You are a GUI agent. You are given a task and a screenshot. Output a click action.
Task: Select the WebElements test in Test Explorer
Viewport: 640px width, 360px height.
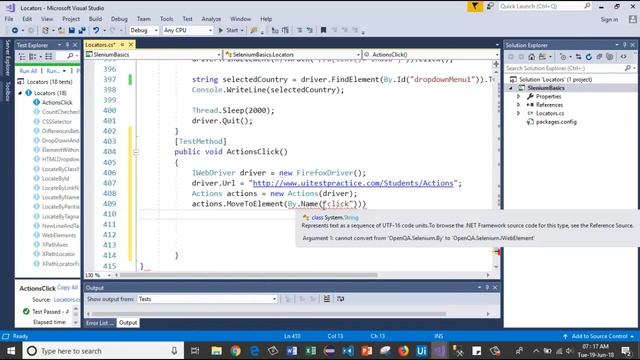click(59, 235)
